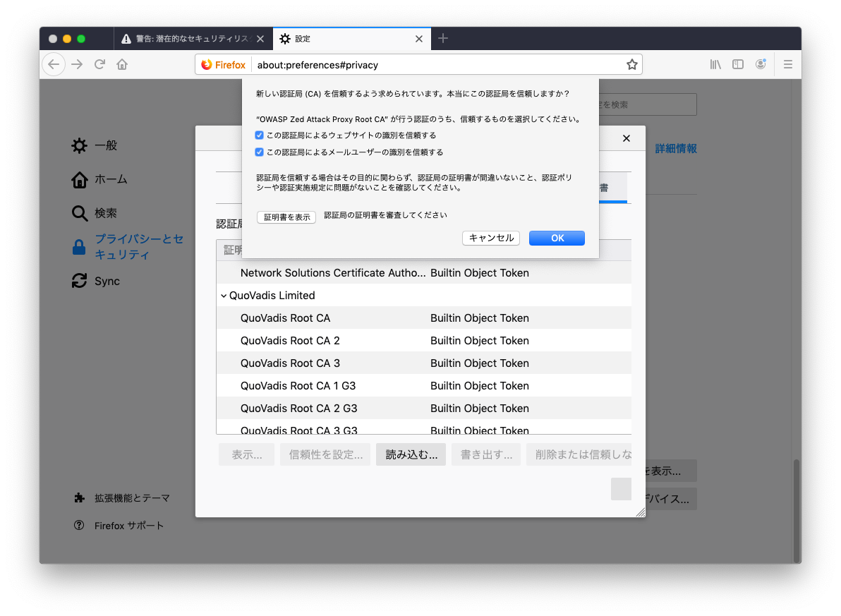Open the Library icon in toolbar
Image resolution: width=841 pixels, height=616 pixels.
tap(715, 65)
